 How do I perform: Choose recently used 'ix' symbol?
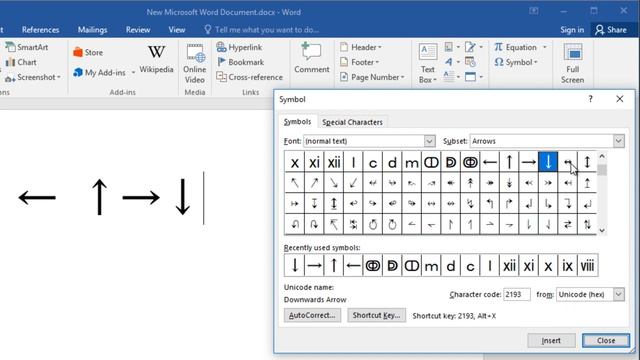click(567, 266)
